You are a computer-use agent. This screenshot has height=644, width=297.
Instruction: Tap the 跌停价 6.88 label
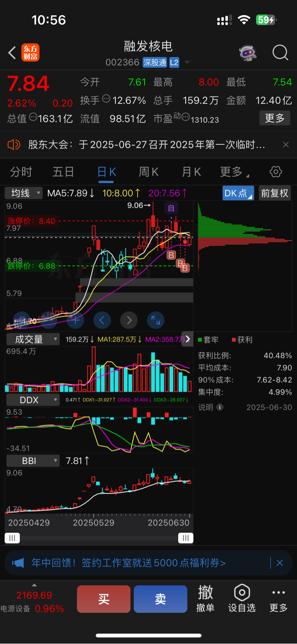pyautogui.click(x=32, y=266)
